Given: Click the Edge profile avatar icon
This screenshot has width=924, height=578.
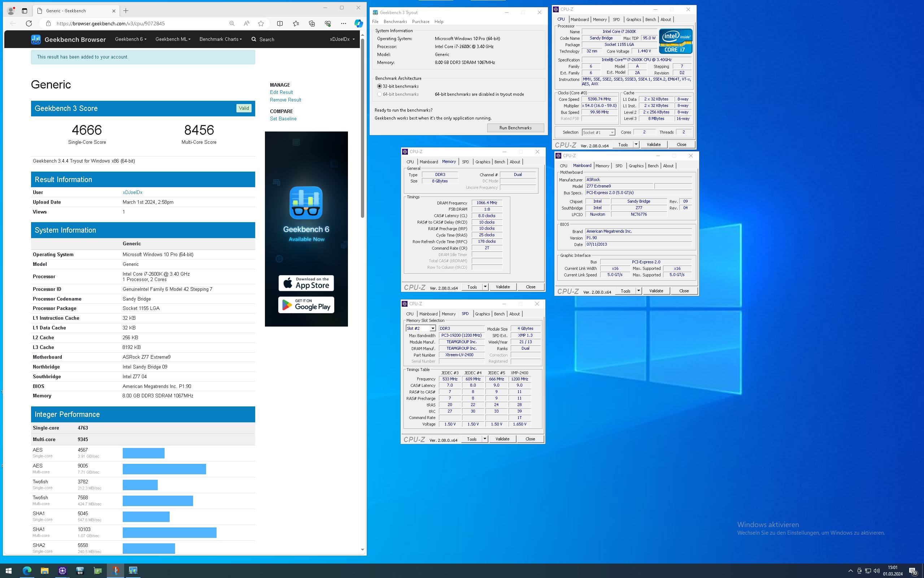Looking at the screenshot, I should coord(11,11).
